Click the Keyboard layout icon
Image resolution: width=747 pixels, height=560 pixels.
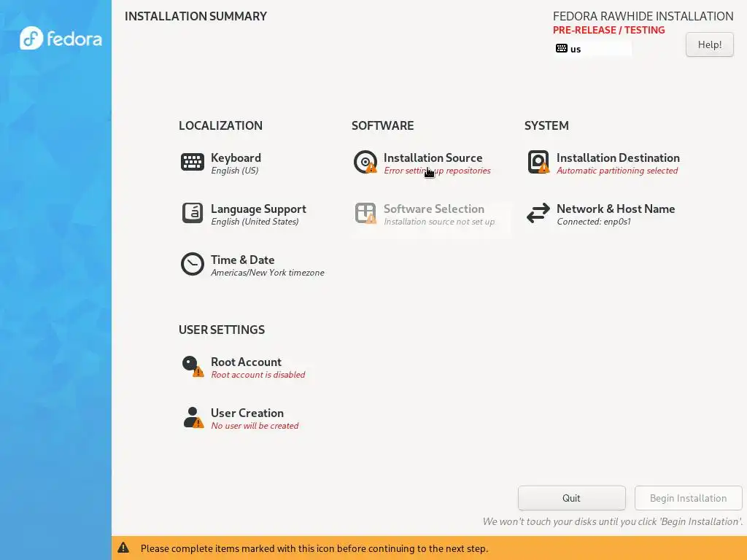pyautogui.click(x=193, y=162)
